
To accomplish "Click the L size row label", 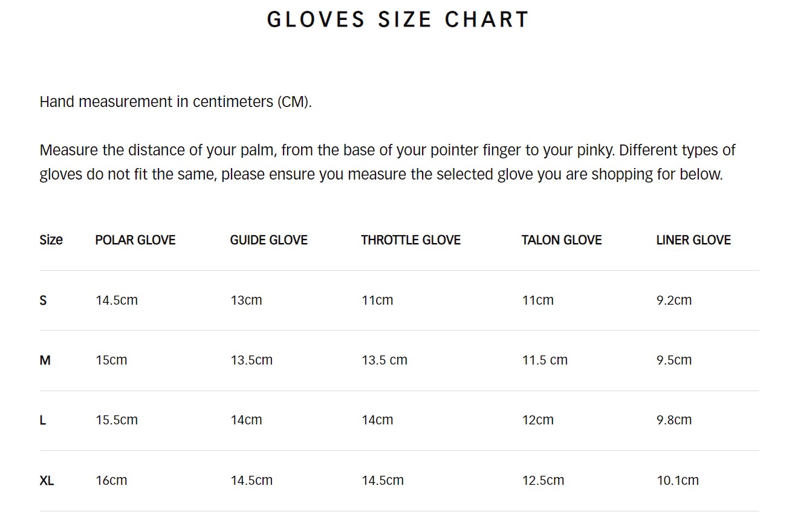I will [x=42, y=420].
